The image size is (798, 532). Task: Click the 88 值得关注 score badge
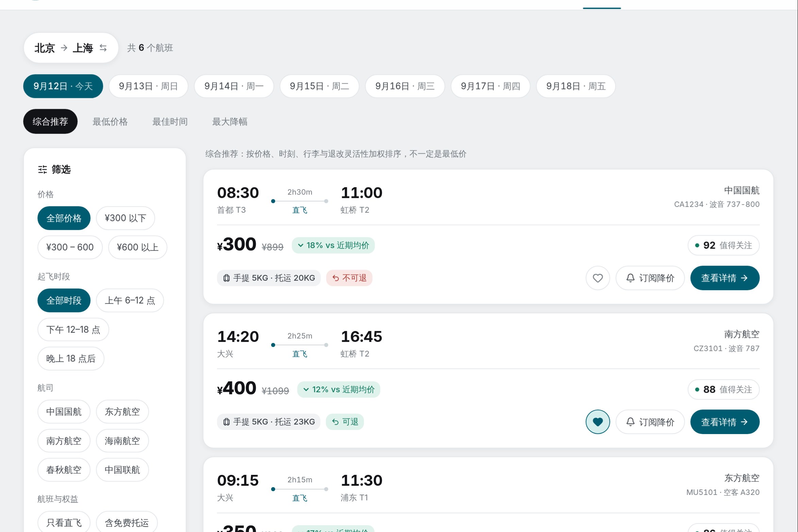click(724, 389)
